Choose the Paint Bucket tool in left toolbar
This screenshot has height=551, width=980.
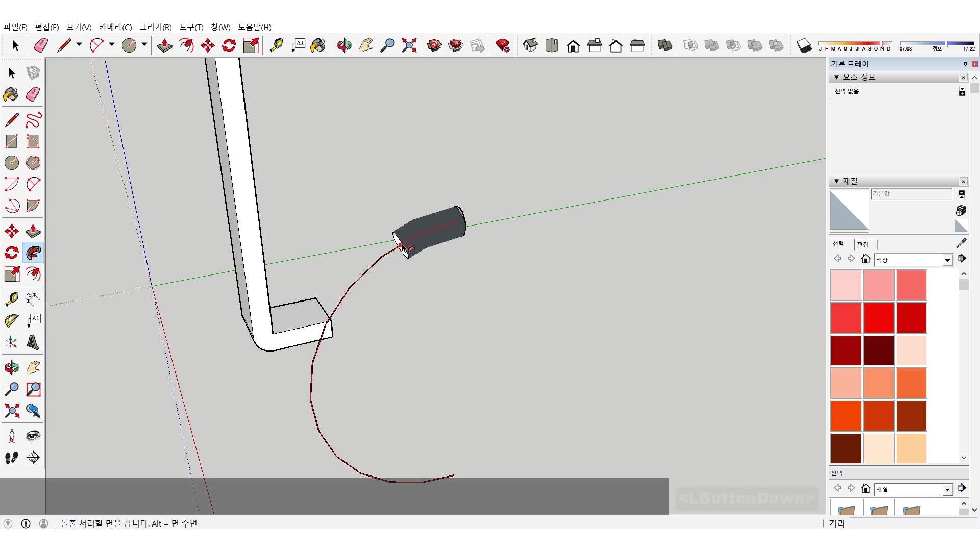tap(11, 94)
